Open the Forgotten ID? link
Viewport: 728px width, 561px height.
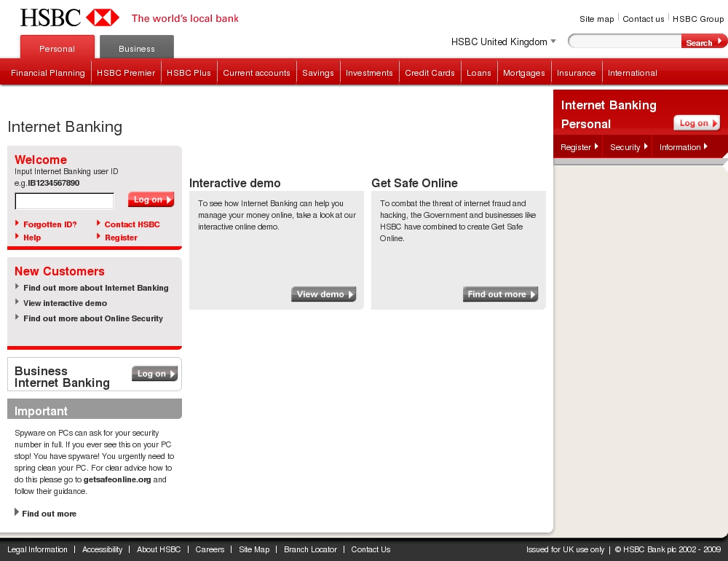(x=50, y=224)
